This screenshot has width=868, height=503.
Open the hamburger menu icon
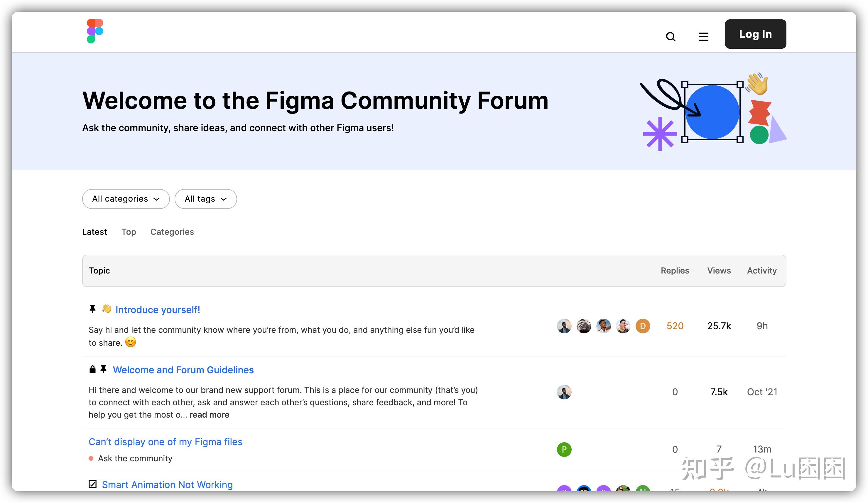point(703,36)
